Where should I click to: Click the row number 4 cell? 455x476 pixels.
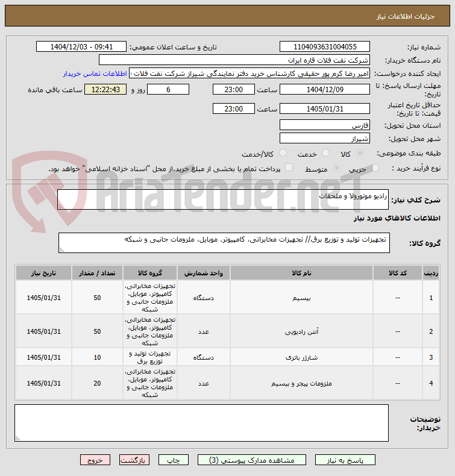click(x=431, y=383)
